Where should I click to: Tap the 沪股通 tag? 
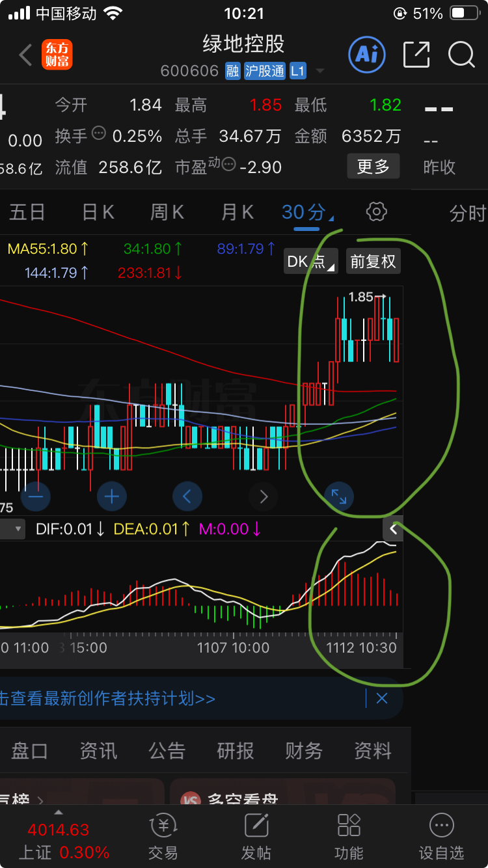[x=265, y=71]
